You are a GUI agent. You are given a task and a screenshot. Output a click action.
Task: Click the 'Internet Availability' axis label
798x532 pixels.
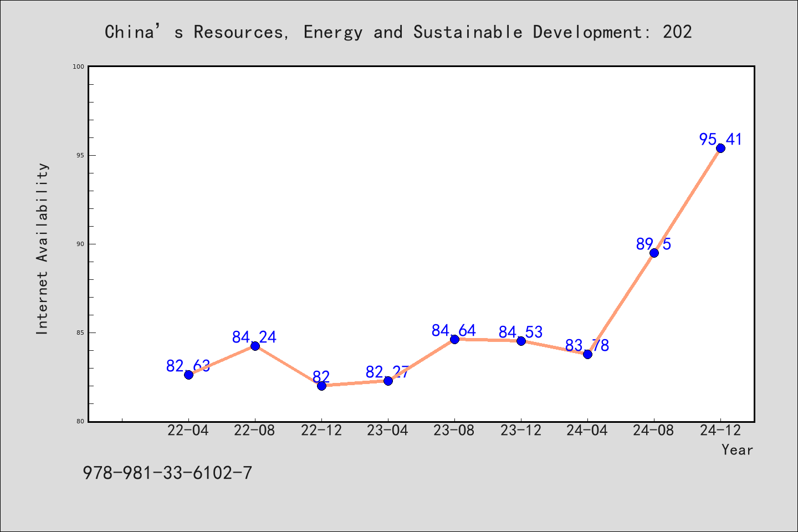point(43,248)
